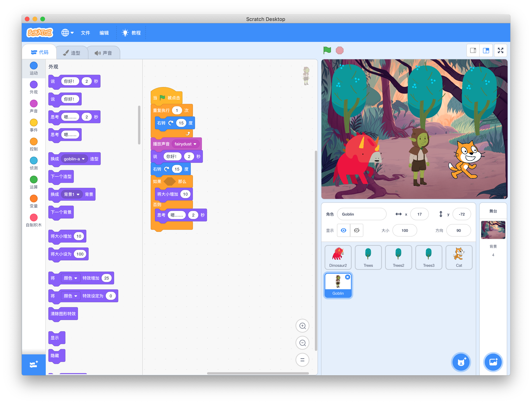Click the empty condition slot in 如果 block
Image resolution: width=532 pixels, height=404 pixels.
click(170, 182)
